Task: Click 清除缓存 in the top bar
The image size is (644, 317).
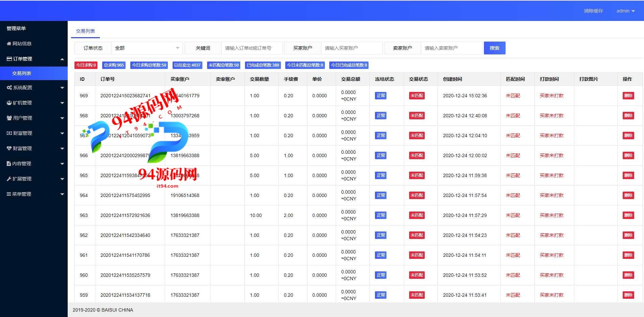Action: point(593,11)
